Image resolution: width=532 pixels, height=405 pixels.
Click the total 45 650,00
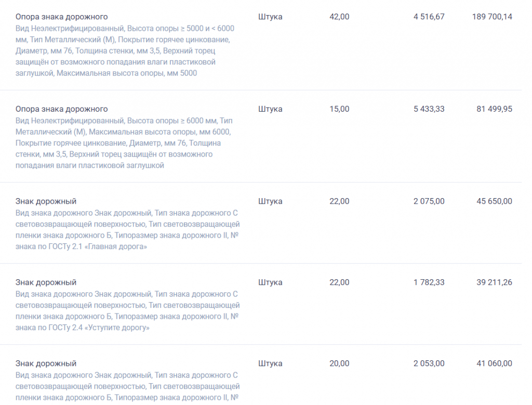[495, 201]
